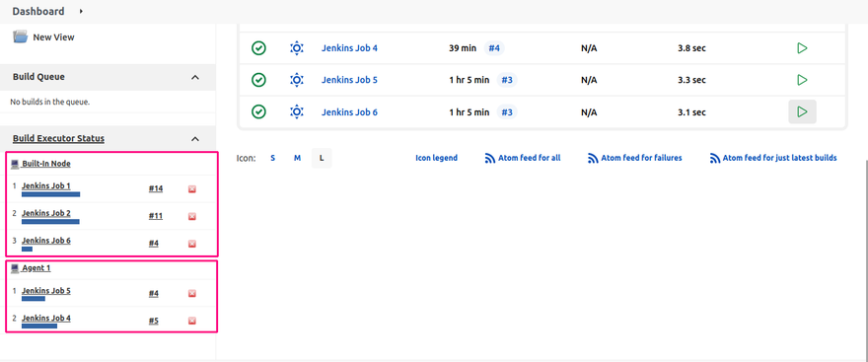Schedule a build for Jenkins Job 4

click(x=802, y=48)
